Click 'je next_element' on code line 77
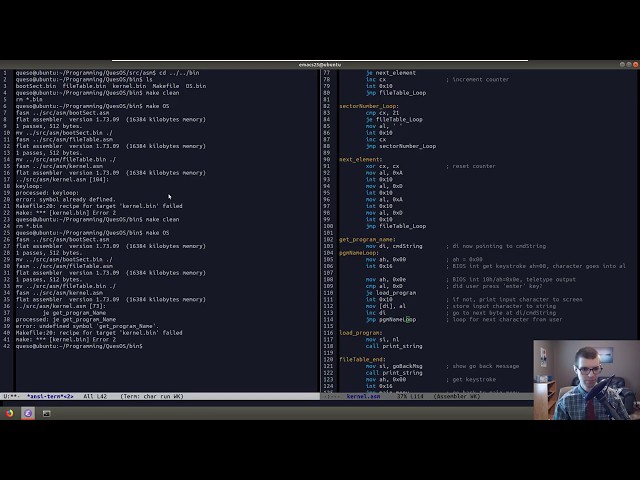The image size is (640, 480). [x=391, y=73]
